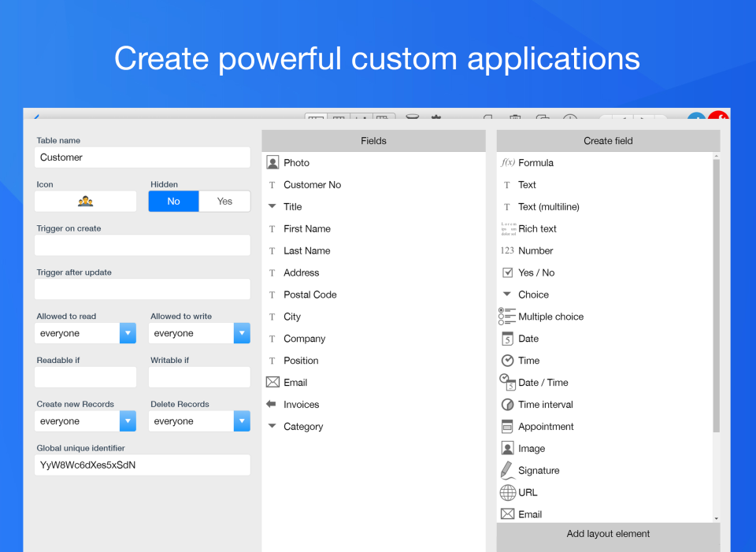Screen dimensions: 756x552
Task: Click the T icon beside Customer No
Action: pos(272,184)
